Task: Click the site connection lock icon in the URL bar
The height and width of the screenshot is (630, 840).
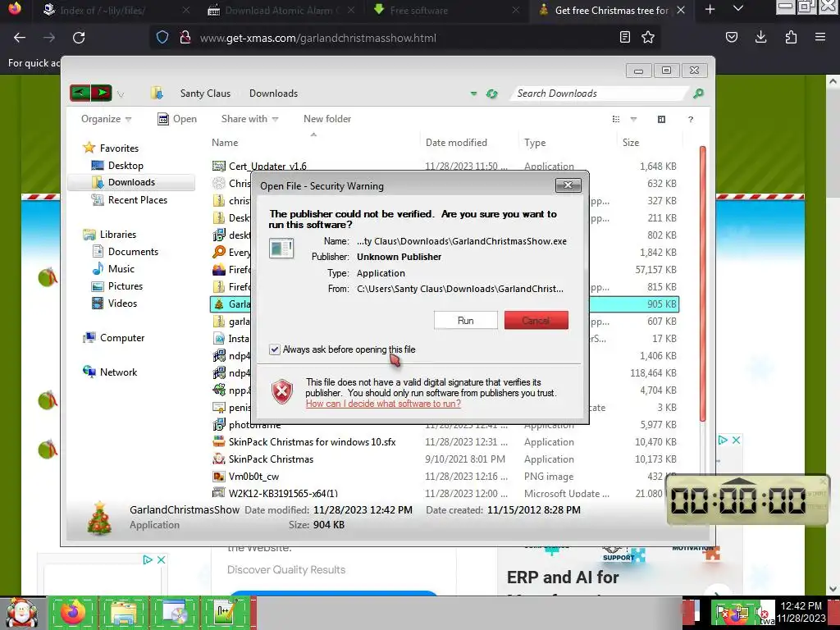Action: (x=185, y=37)
